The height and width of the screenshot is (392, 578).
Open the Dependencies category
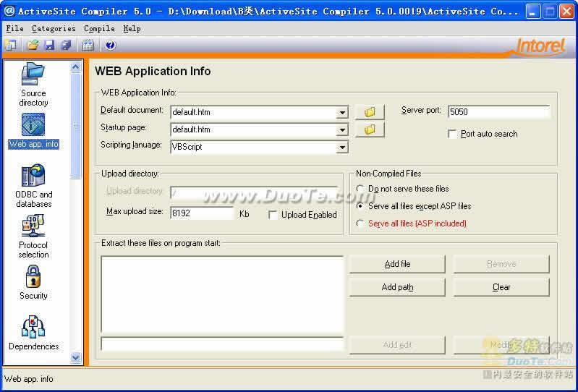coord(33,333)
